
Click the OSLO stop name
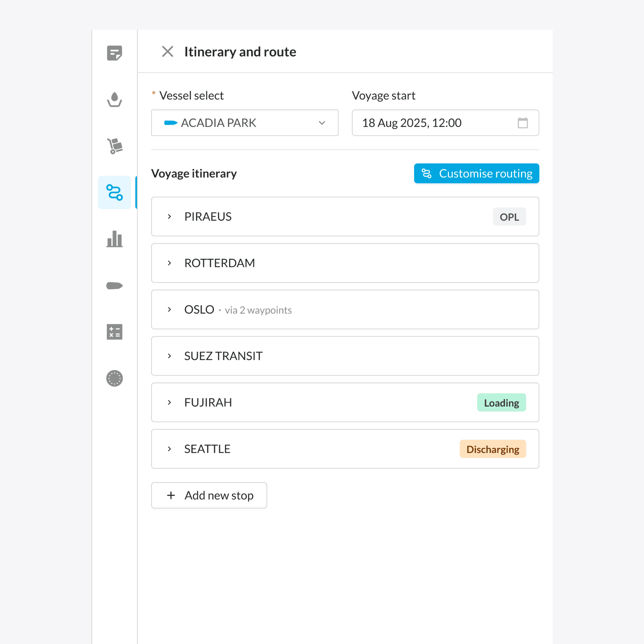[199, 309]
